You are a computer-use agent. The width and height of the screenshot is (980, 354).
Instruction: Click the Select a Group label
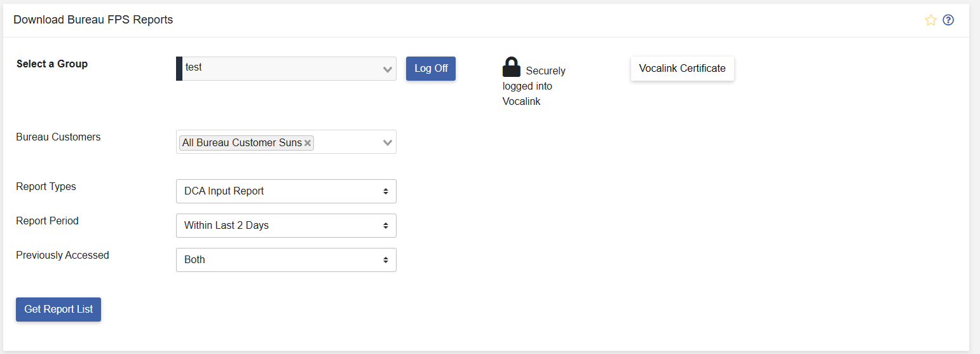[x=52, y=64]
